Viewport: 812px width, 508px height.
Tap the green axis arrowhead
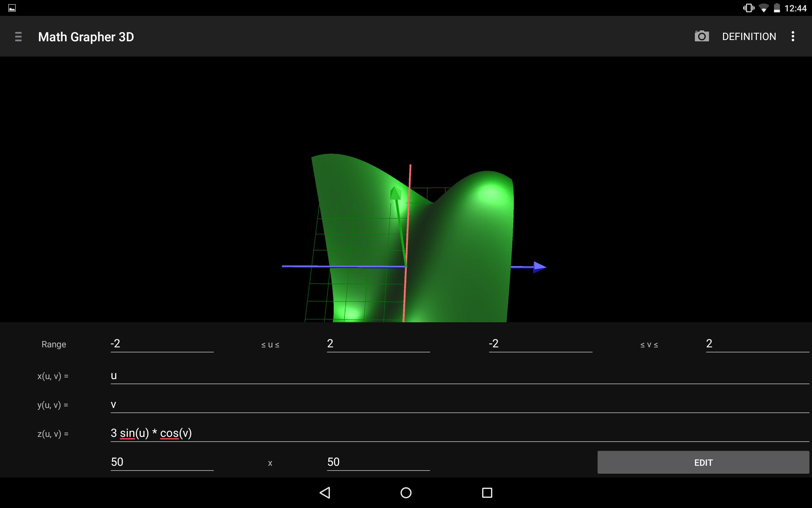395,193
